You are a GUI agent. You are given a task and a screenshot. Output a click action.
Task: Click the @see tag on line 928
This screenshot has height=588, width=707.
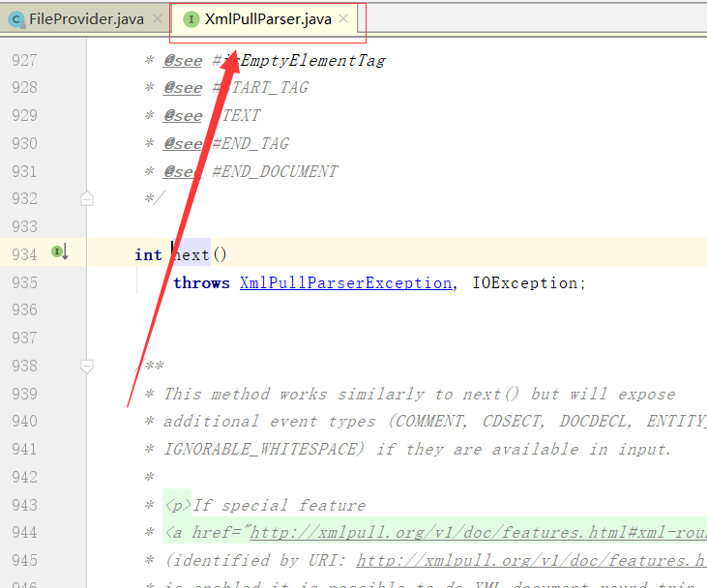183,88
